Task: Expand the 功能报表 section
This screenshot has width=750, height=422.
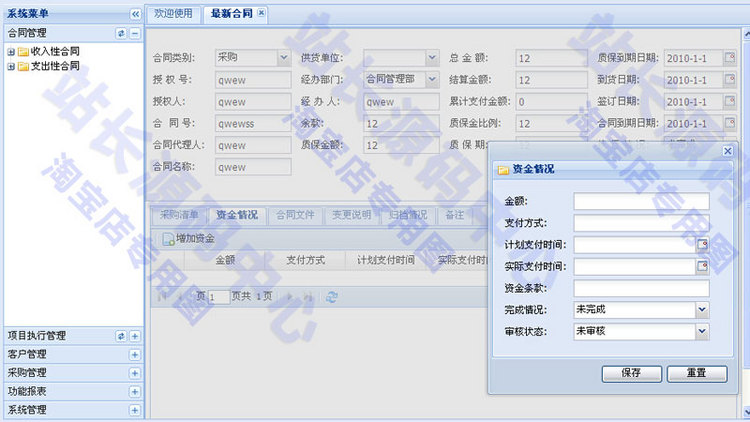Action: pyautogui.click(x=135, y=391)
